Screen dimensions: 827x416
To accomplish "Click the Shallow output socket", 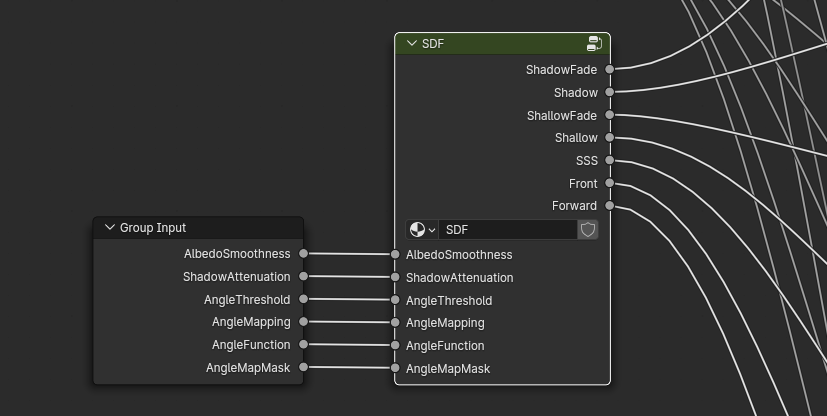I will 609,138.
